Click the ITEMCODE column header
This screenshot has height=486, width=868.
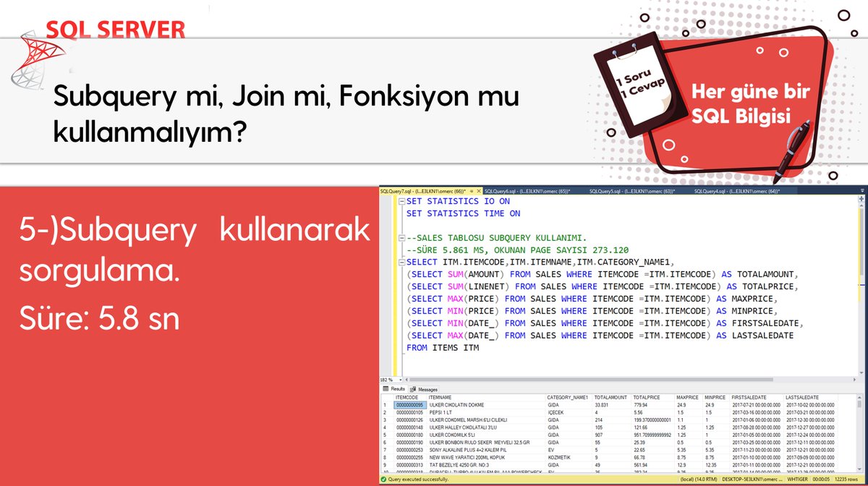(x=410, y=398)
